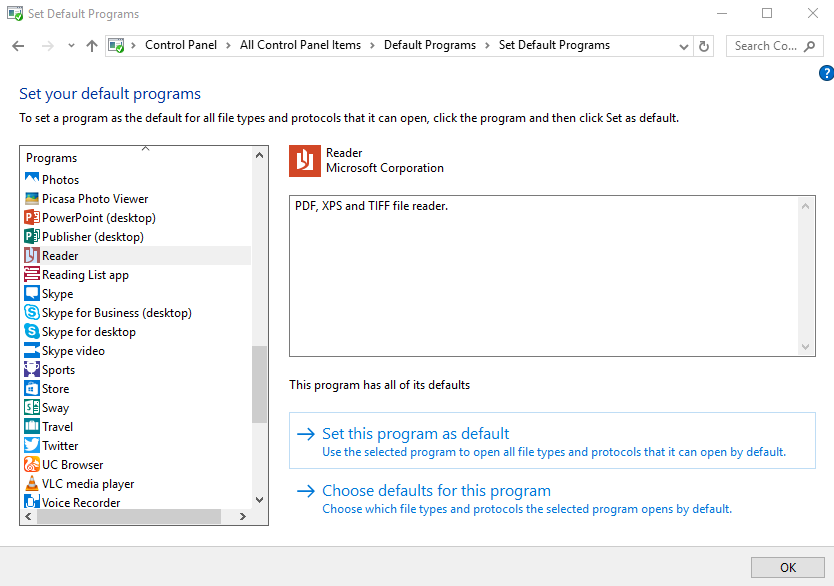Screen dimensions: 834x586
Task: Open the blue Help question mark icon
Action: (x=826, y=73)
